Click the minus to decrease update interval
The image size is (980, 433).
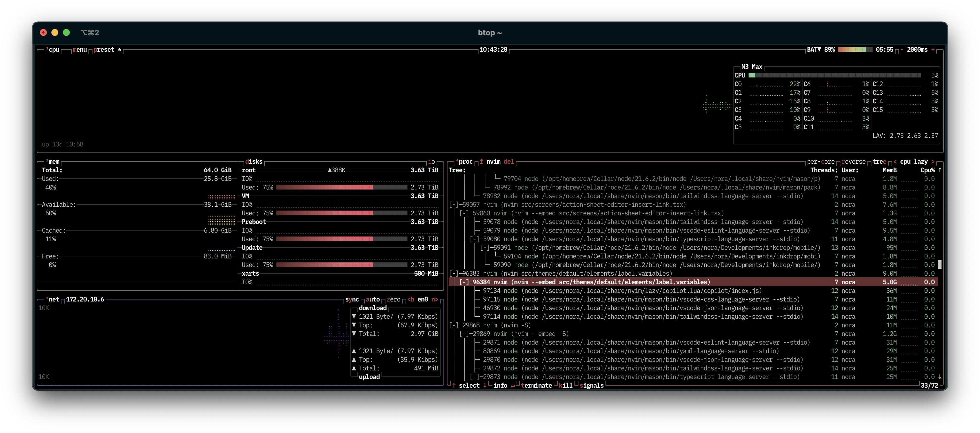point(902,50)
